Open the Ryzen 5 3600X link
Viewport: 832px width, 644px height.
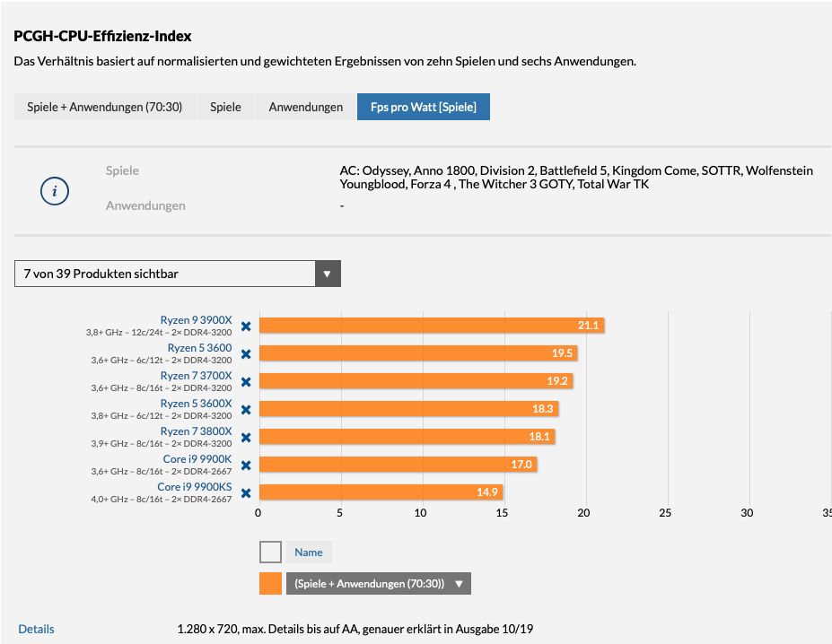coord(196,403)
